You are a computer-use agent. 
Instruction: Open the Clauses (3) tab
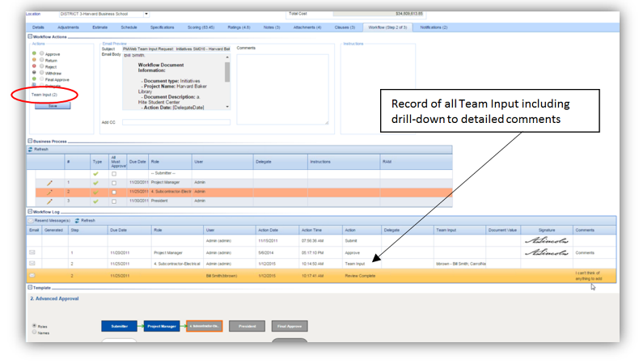[x=345, y=28]
